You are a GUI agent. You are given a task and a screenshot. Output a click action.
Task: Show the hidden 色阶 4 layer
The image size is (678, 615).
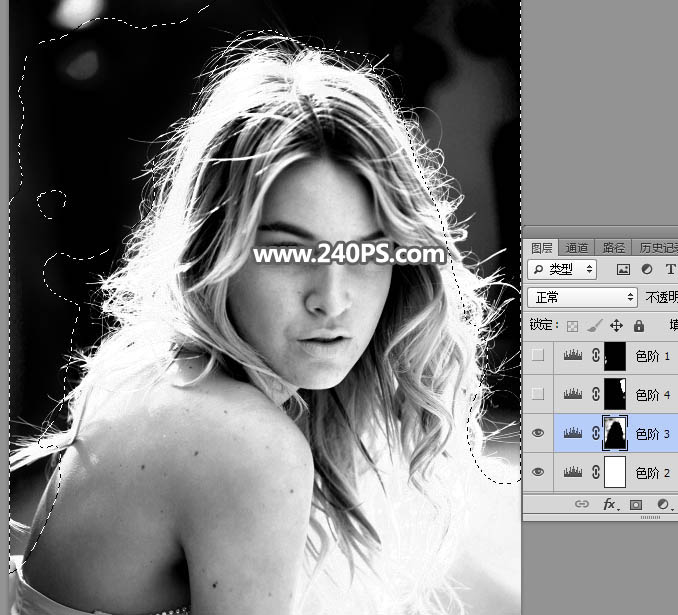(537, 394)
